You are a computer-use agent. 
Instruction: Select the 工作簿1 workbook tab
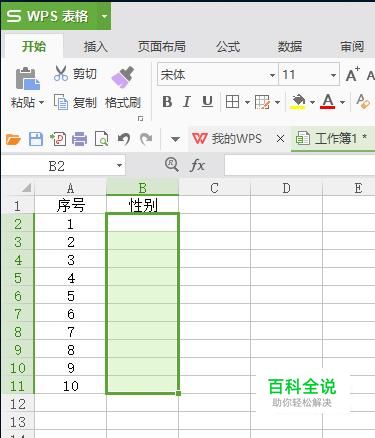[332, 138]
